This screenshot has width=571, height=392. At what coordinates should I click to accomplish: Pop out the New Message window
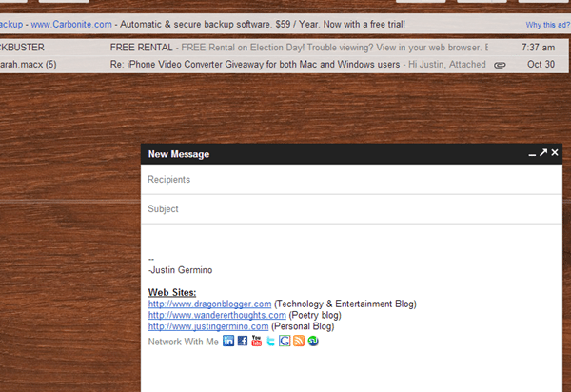click(x=543, y=152)
